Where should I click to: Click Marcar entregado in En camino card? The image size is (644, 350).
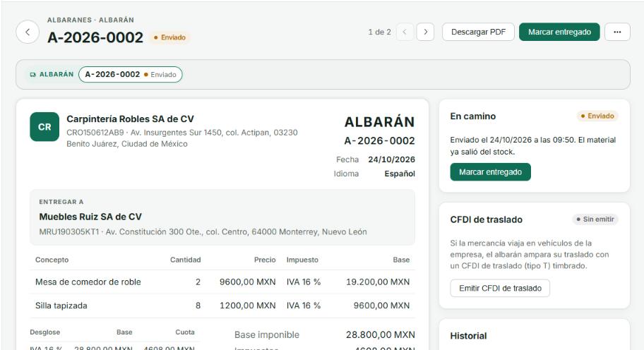490,172
